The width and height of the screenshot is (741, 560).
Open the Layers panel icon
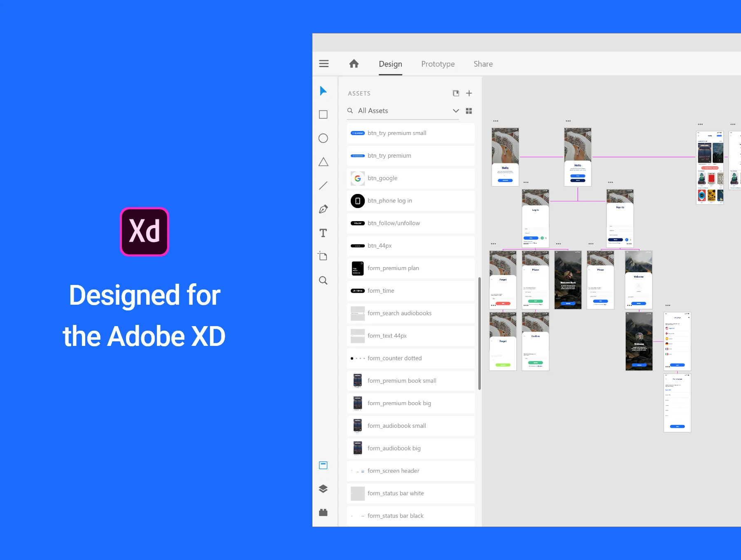(323, 489)
